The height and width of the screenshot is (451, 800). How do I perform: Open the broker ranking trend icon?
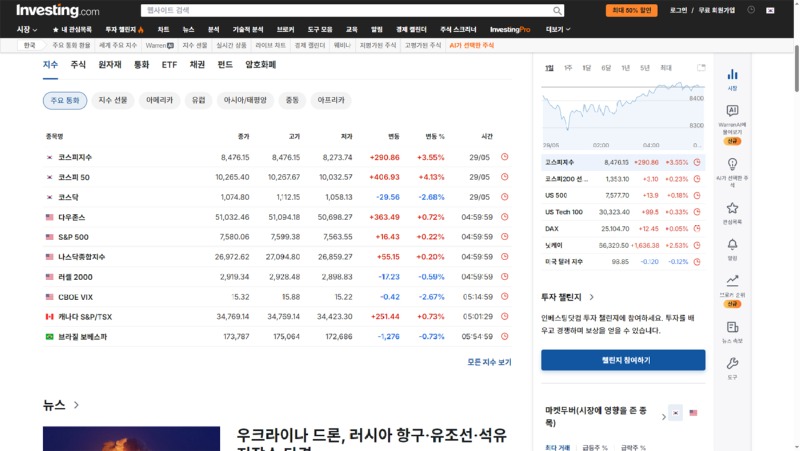[x=732, y=281]
